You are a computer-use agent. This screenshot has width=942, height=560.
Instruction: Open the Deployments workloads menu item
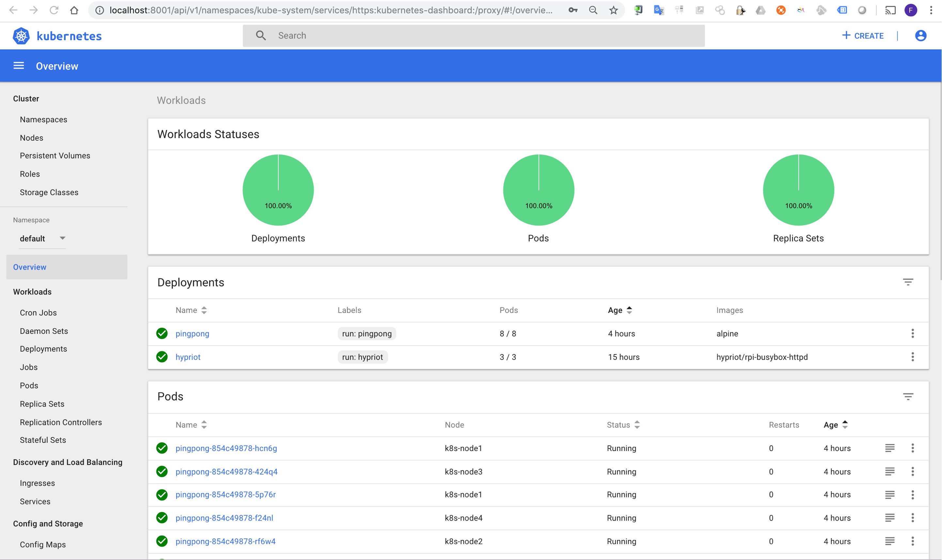[43, 349]
